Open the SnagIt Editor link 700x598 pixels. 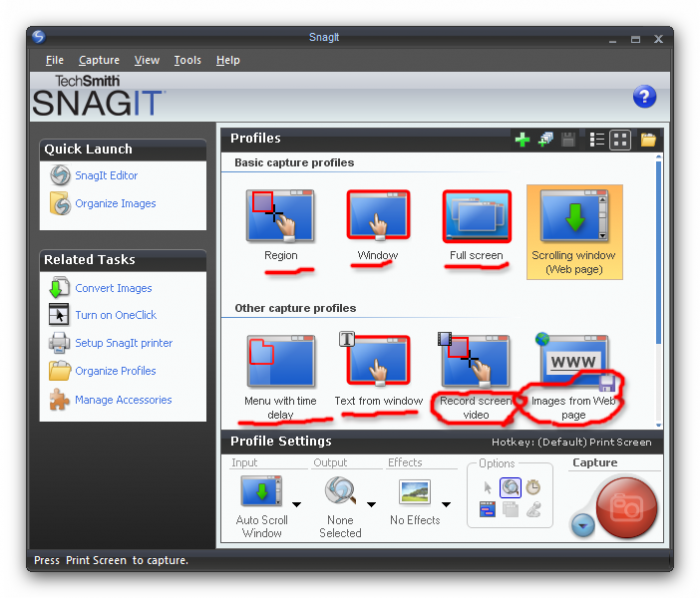[x=106, y=176]
